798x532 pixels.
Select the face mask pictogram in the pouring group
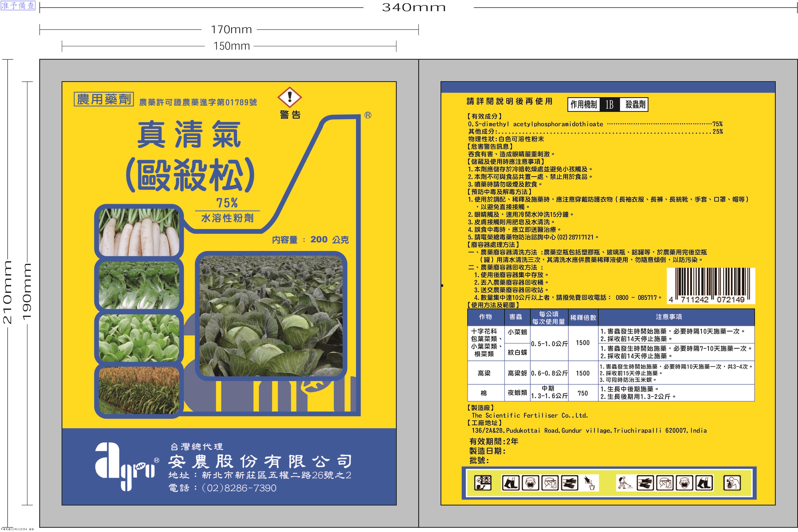click(x=530, y=483)
